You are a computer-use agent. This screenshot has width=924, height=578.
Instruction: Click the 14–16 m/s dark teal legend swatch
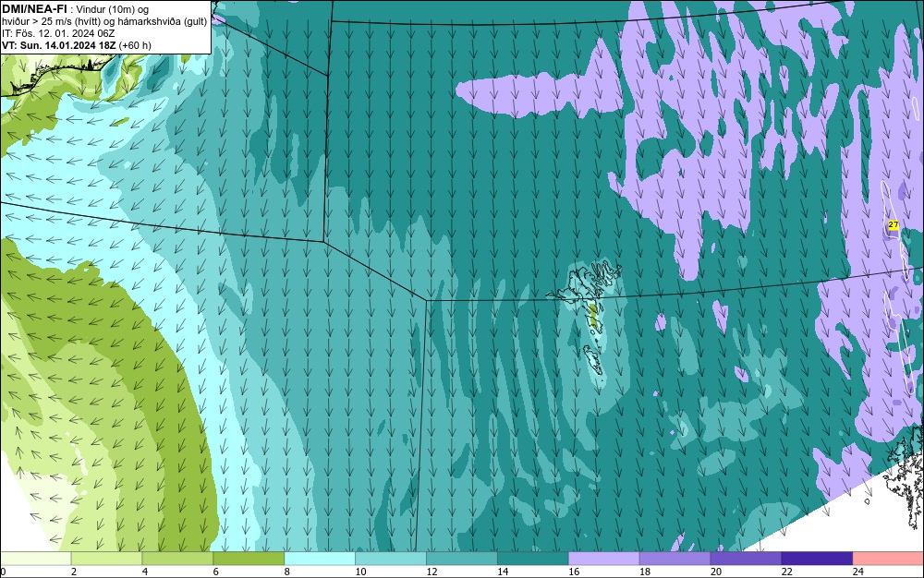coord(533,559)
